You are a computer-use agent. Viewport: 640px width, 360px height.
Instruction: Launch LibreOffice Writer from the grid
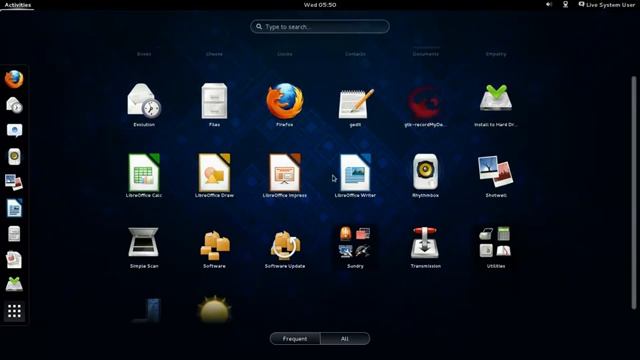tap(355, 176)
